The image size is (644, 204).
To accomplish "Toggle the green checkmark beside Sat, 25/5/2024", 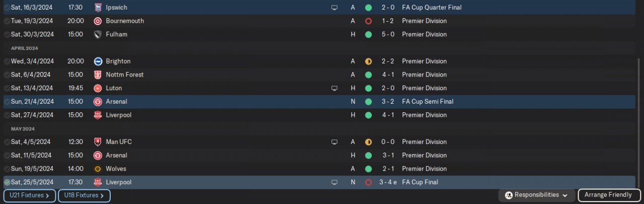I will tap(7, 182).
